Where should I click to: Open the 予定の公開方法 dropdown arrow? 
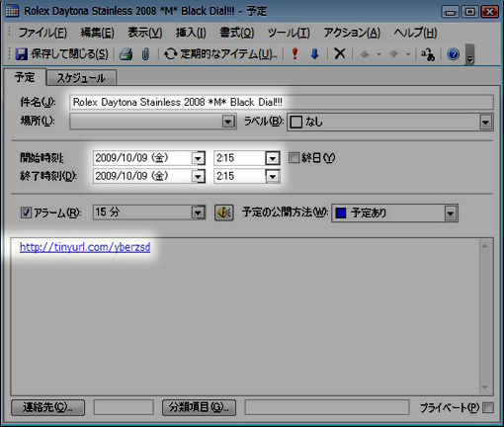(451, 213)
